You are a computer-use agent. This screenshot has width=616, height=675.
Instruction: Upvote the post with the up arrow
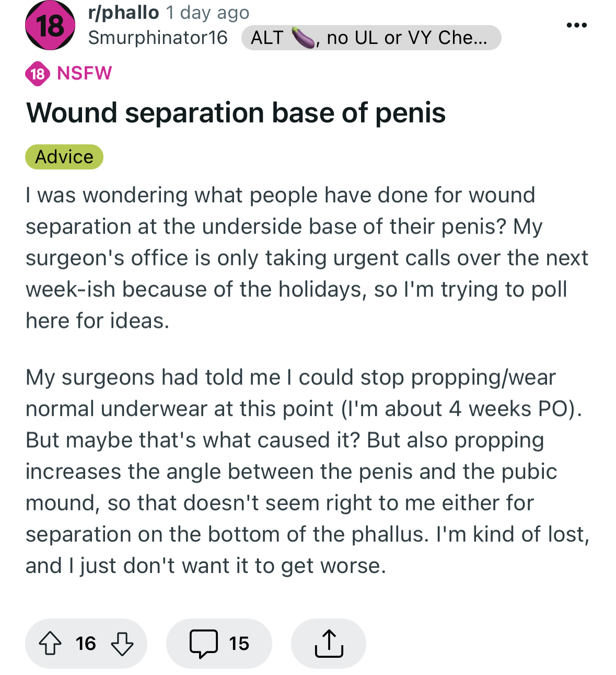point(50,643)
